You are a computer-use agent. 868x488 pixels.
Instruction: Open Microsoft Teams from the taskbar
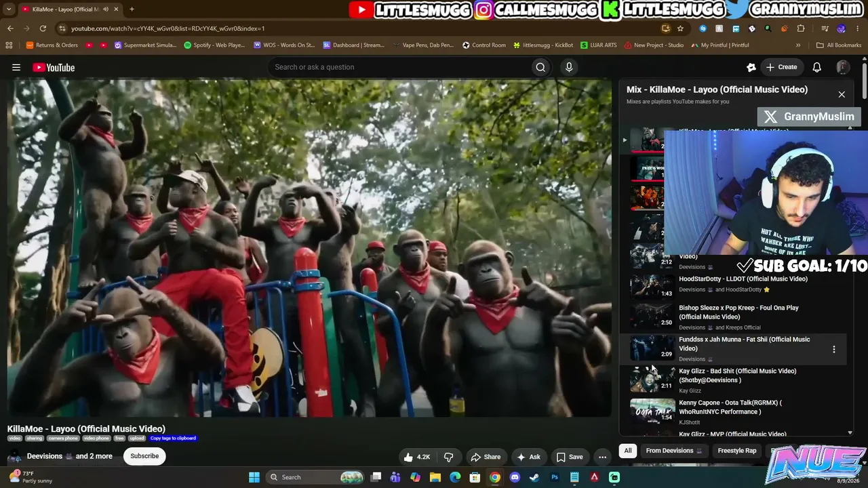pyautogui.click(x=395, y=477)
